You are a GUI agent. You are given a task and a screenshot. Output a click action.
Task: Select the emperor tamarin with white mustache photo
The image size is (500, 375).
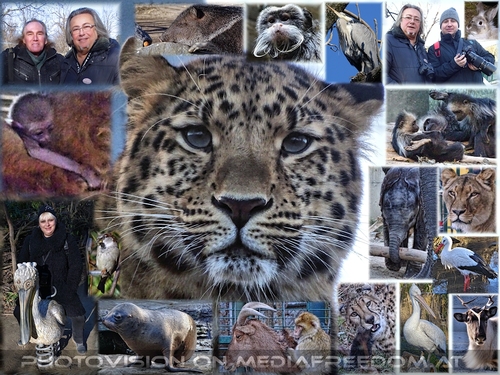click(285, 33)
